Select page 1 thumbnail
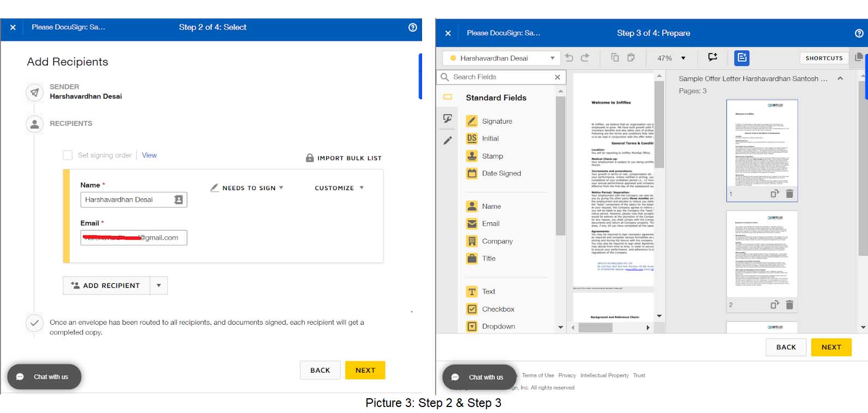This screenshot has width=868, height=413. (762, 150)
